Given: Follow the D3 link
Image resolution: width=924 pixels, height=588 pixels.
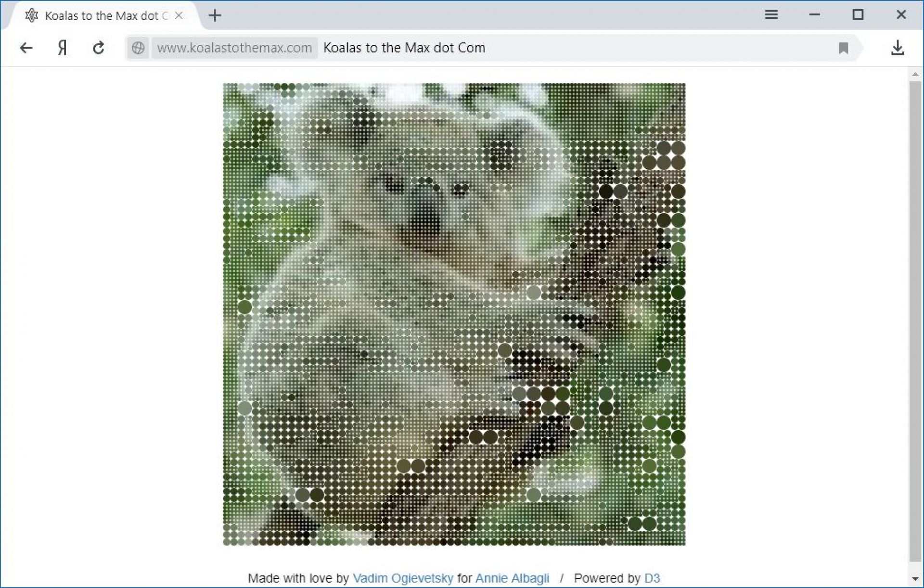Looking at the screenshot, I should point(652,578).
